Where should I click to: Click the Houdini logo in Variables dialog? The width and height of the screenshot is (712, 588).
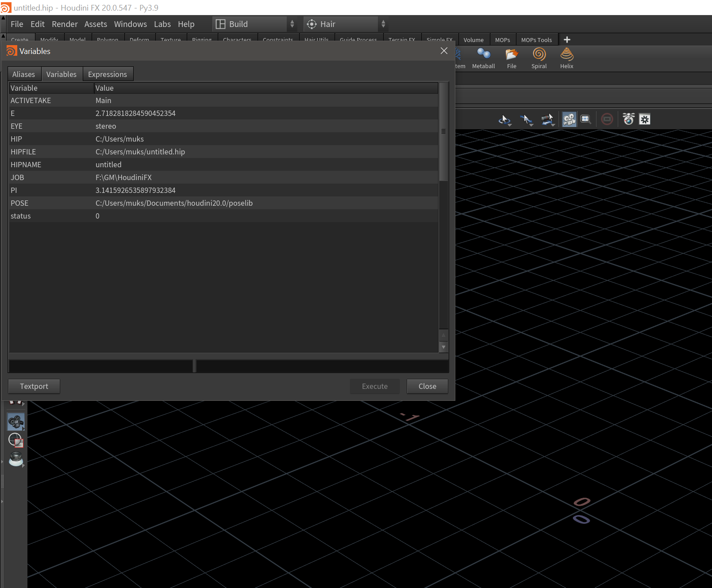(x=12, y=51)
